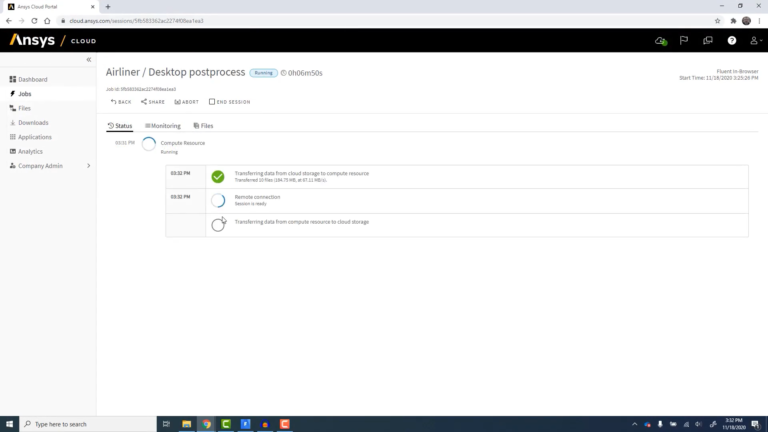The height and width of the screenshot is (432, 768).
Task: Abort the running job
Action: pyautogui.click(x=187, y=102)
